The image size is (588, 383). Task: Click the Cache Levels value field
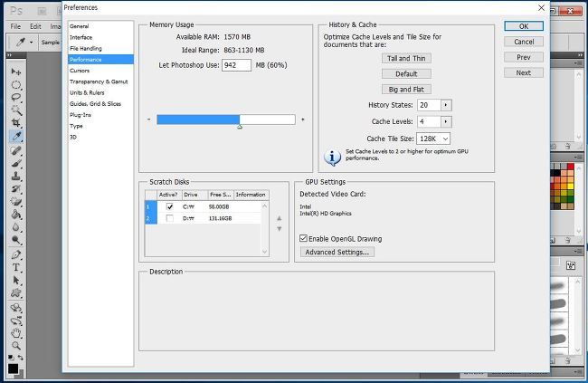click(430, 121)
